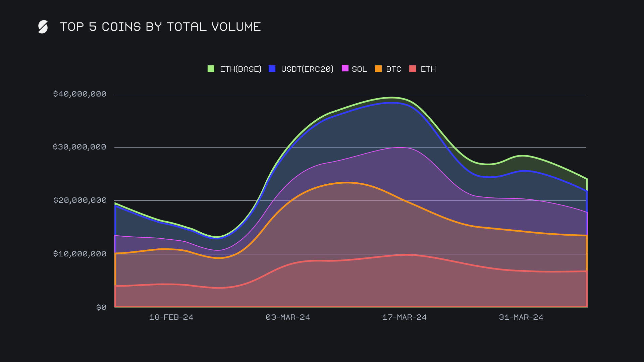Click the orange BTC legend swatch

(378, 69)
